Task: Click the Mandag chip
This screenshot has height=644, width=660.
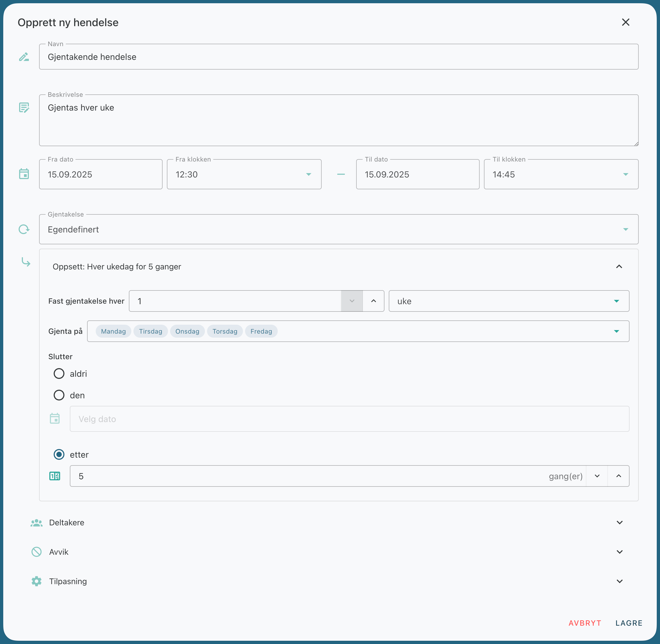Action: coord(113,331)
